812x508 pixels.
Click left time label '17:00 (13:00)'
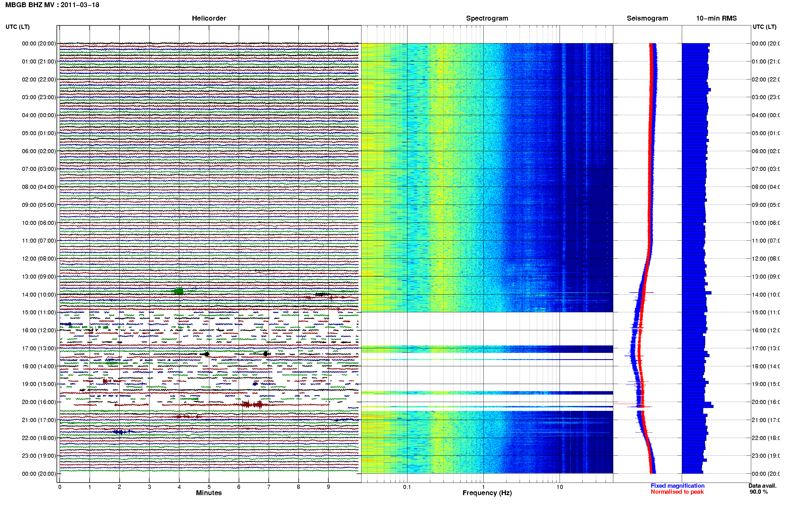pos(39,348)
